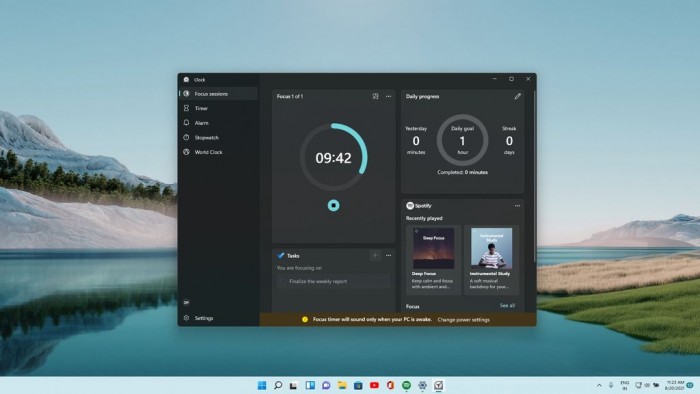Open Tasks card three-dot menu

point(388,255)
